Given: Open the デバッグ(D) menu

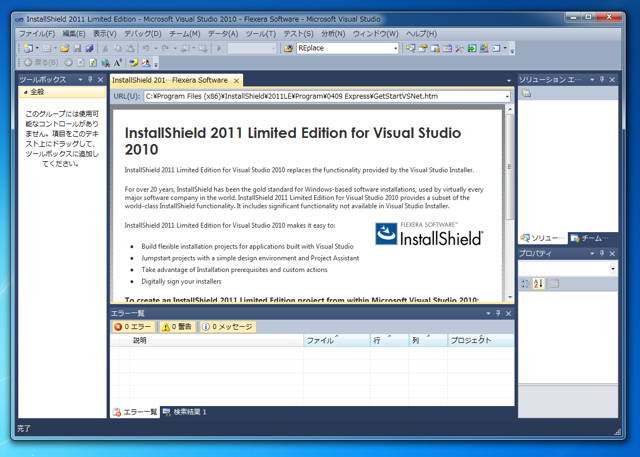Looking at the screenshot, I should point(142,34).
